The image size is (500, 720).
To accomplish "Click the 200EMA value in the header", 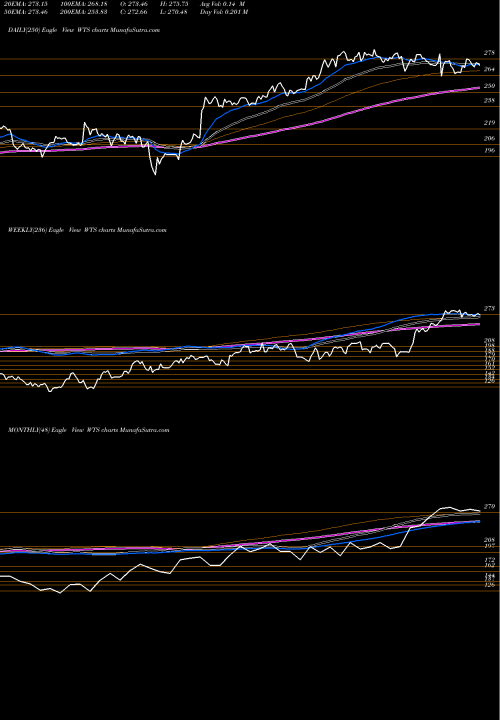I will pos(84,12).
